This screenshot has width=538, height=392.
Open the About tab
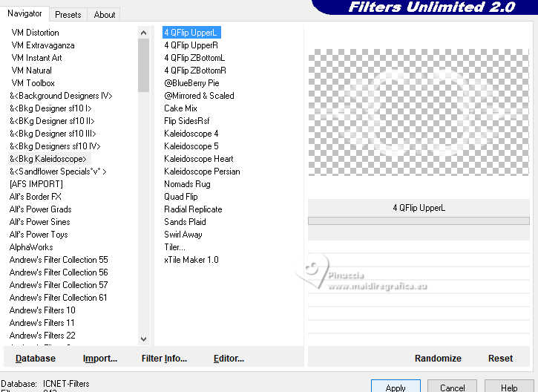(x=105, y=15)
